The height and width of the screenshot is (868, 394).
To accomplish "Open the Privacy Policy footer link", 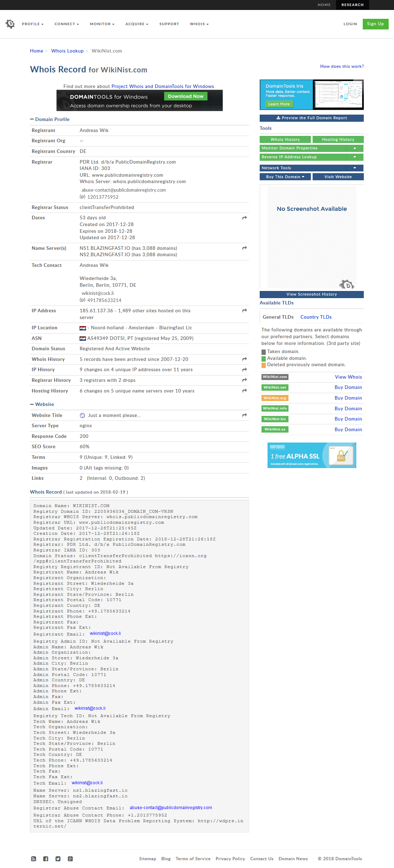I will click(x=230, y=859).
